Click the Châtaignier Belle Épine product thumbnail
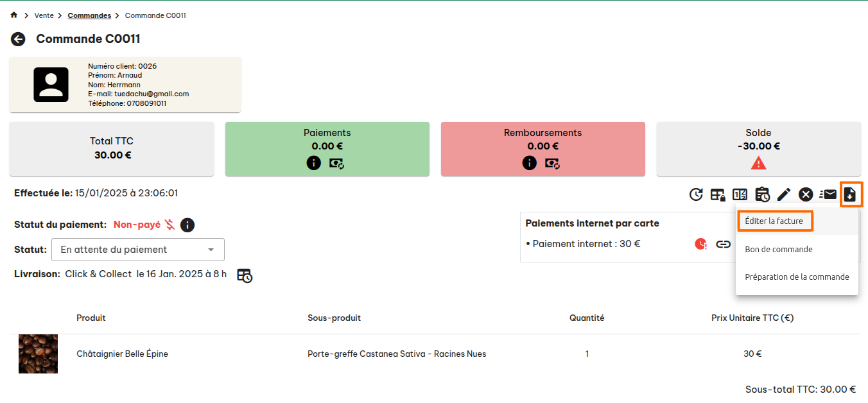868x403 pixels. [39, 354]
